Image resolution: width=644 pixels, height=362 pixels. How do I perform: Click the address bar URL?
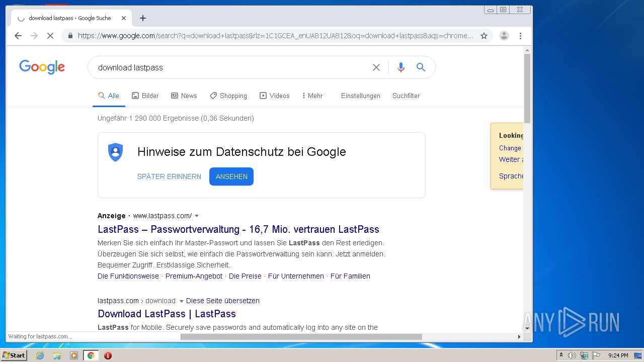coord(275,36)
